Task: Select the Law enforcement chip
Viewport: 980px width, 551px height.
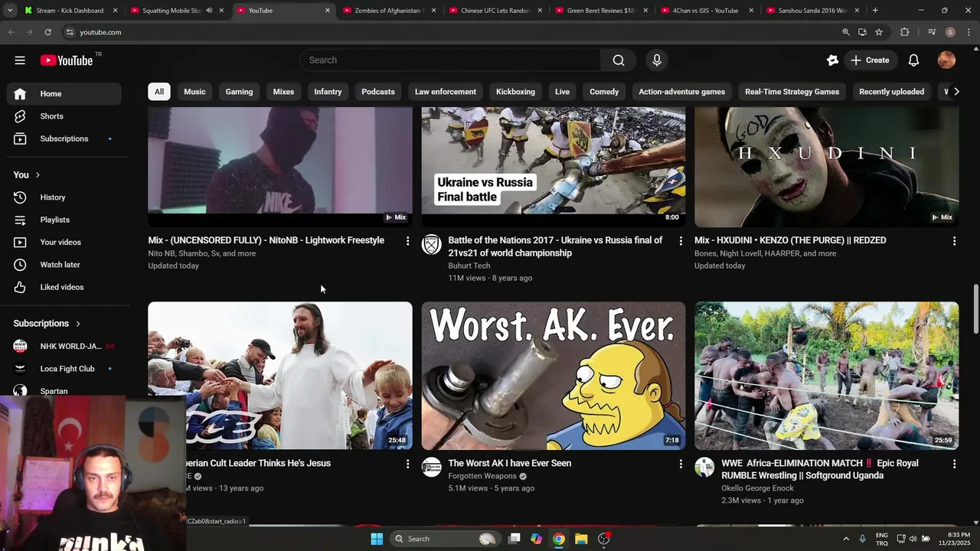Action: pyautogui.click(x=446, y=92)
